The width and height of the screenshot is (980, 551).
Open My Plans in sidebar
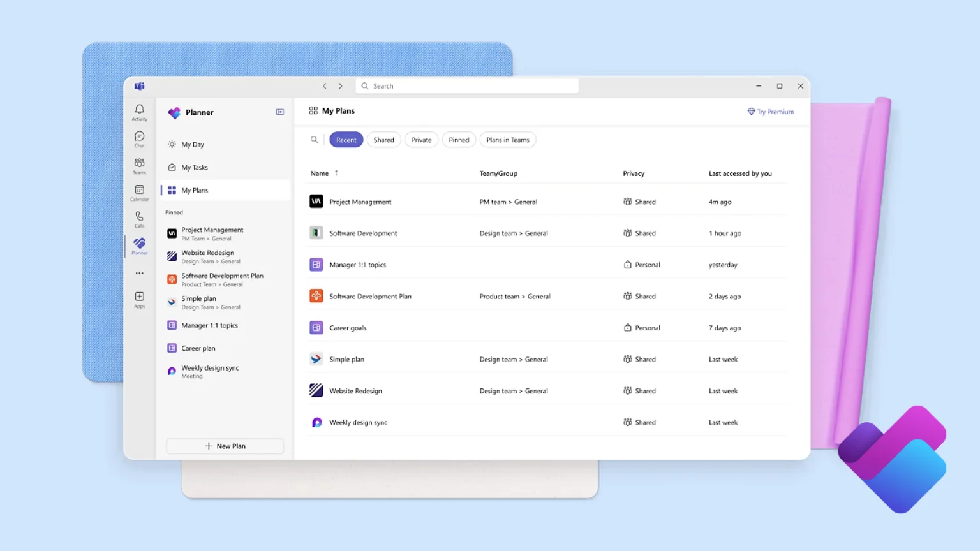coord(225,190)
